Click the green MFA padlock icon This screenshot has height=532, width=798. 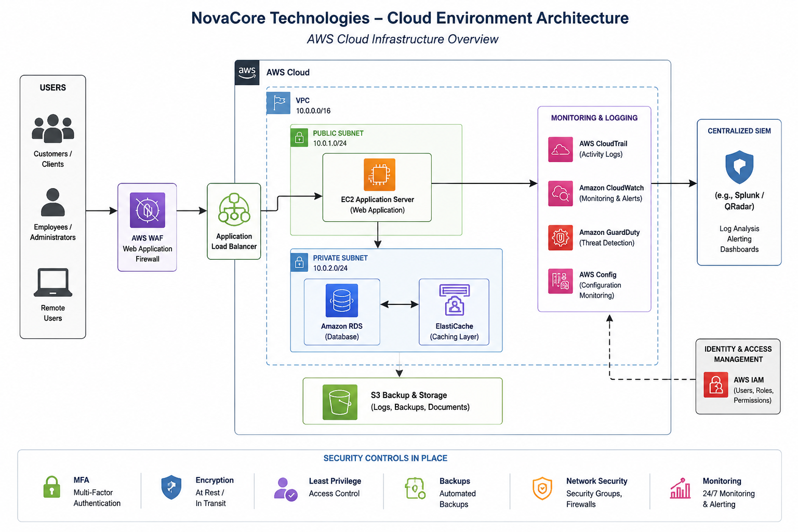click(x=51, y=487)
